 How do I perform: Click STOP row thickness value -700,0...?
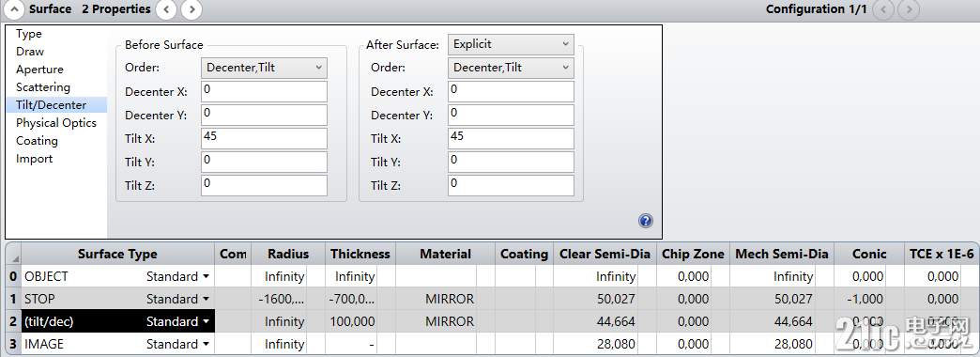(x=352, y=299)
